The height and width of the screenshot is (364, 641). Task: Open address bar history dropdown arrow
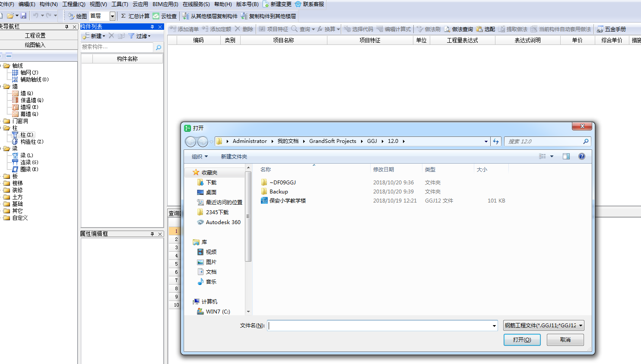tap(486, 141)
